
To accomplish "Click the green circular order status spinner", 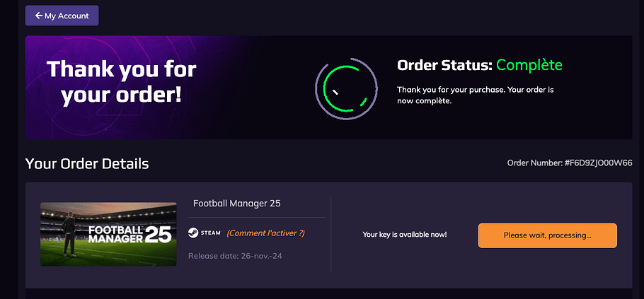I will point(346,88).
